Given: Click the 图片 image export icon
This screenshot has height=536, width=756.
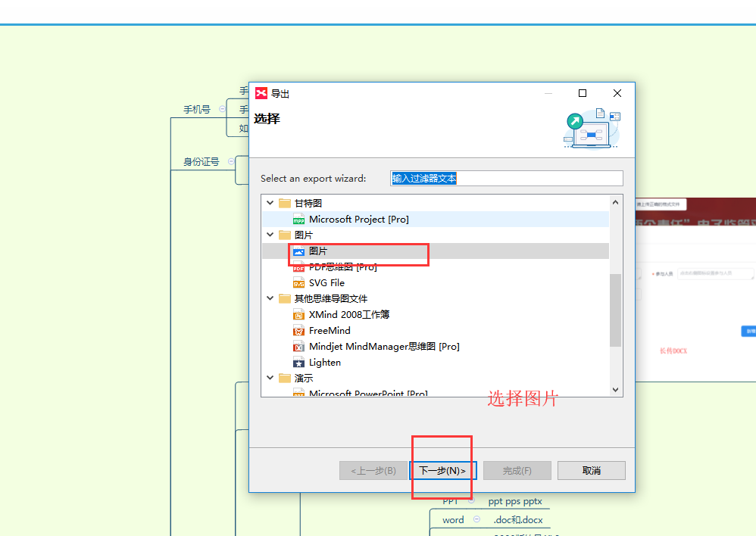Looking at the screenshot, I should [x=299, y=251].
